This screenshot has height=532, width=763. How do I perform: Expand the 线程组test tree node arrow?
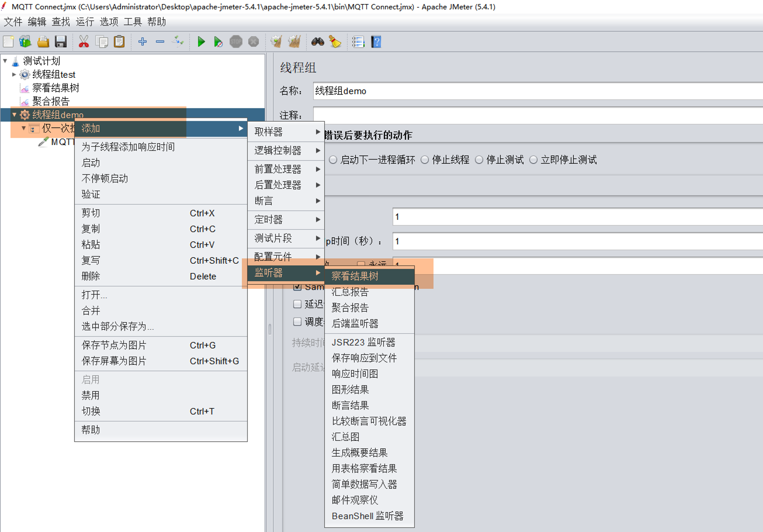(14, 74)
